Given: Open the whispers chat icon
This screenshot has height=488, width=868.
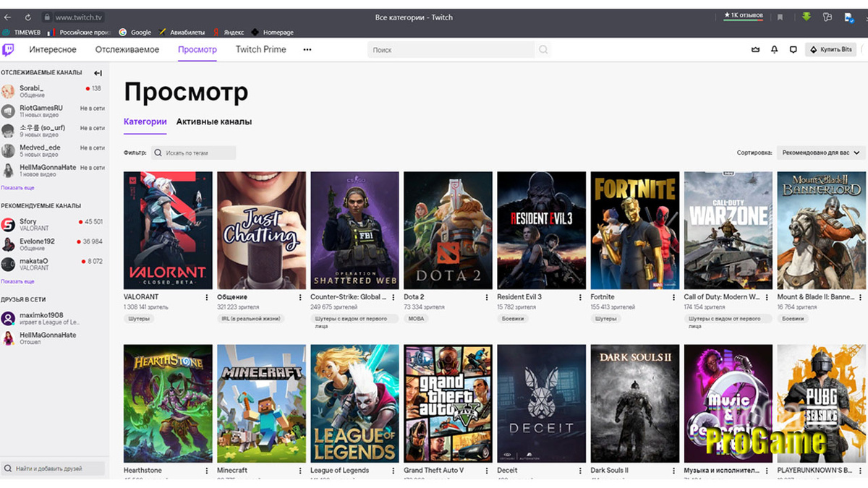Looking at the screenshot, I should click(793, 50).
